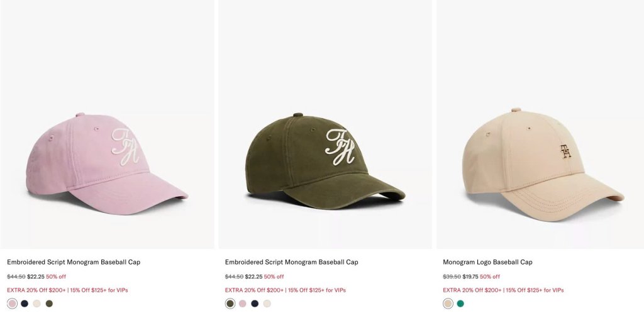Select the cream swatch below the olive cap
The width and height of the screenshot is (644, 318).
pos(267,304)
